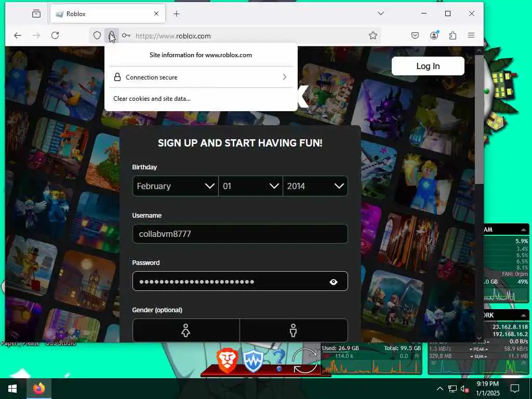Open the blue question mark dock icon
This screenshot has height=399, width=532.
click(279, 361)
